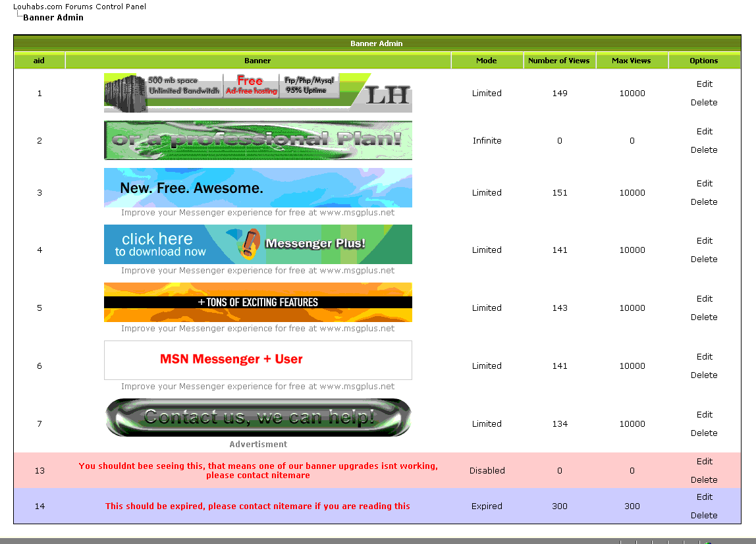The image size is (756, 544).
Task: Click the 'Contact us, we can help!' banner
Action: pyautogui.click(x=257, y=418)
